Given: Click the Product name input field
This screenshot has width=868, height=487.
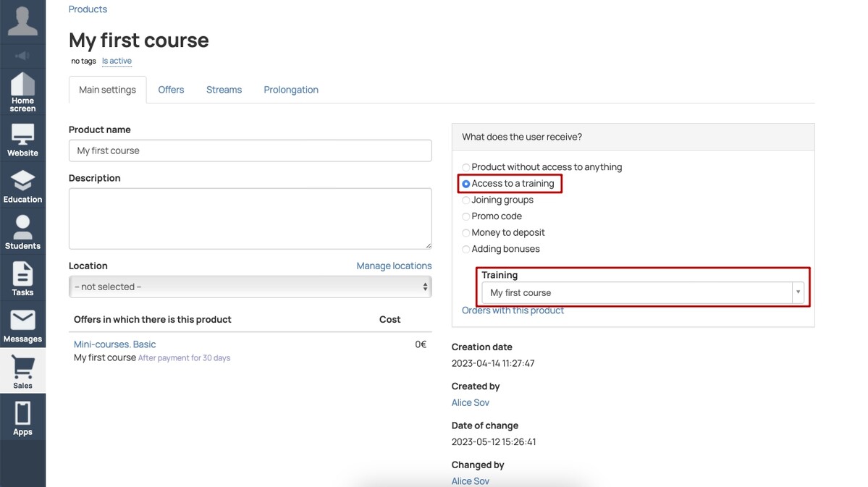Looking at the screenshot, I should (x=250, y=151).
